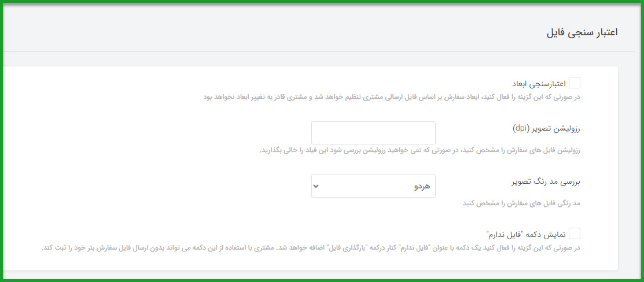Click the label رزولیشن تصویر (dpi)
Image resolution: width=644 pixels, height=282 pixels.
(547, 128)
